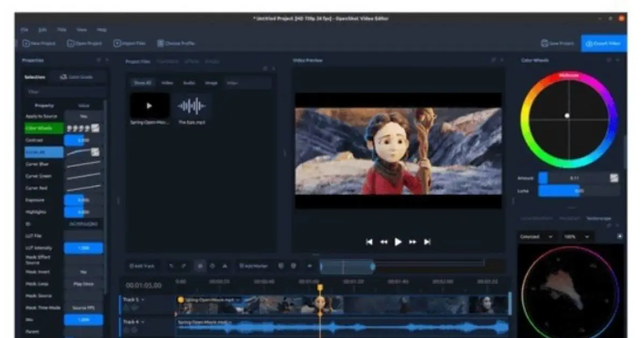
Task: Click the Mask: Loop Play Once value
Action: (84, 284)
